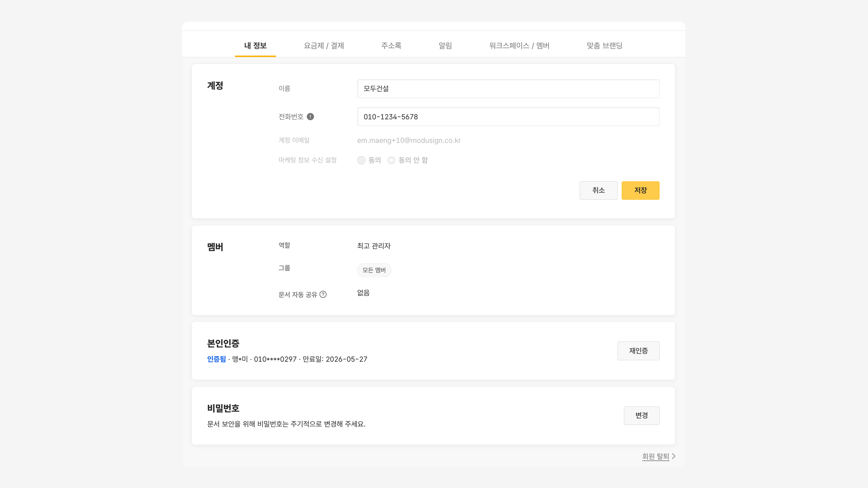Select the 동의 안 함 radio button
The image size is (868, 488).
click(391, 160)
